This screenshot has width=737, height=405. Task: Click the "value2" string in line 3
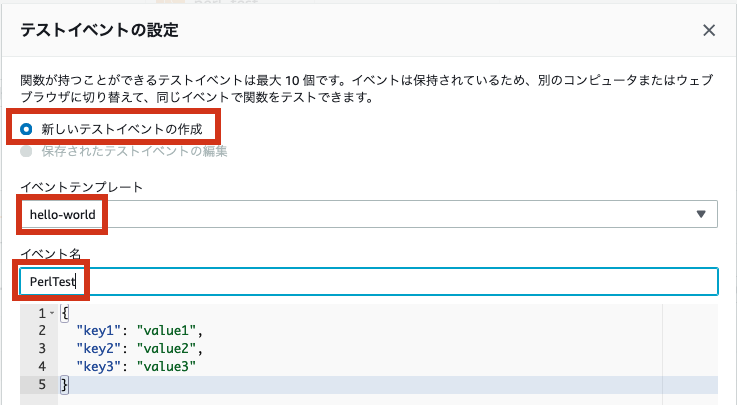coord(166,349)
